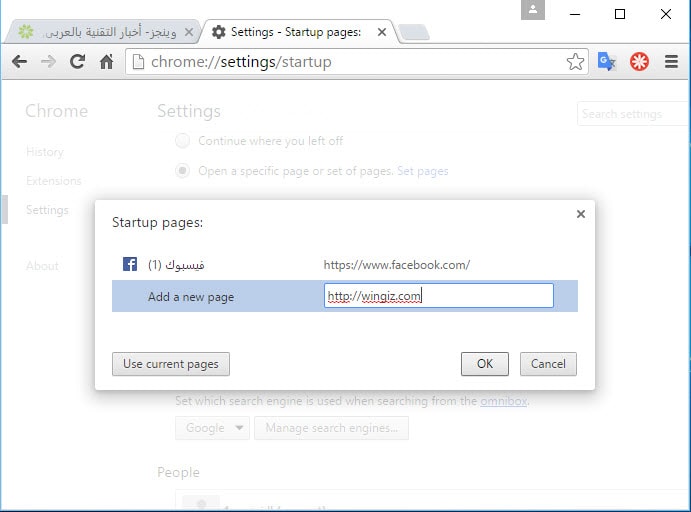This screenshot has width=691, height=512.
Task: Open the Google Translate extension icon
Action: pyautogui.click(x=607, y=62)
